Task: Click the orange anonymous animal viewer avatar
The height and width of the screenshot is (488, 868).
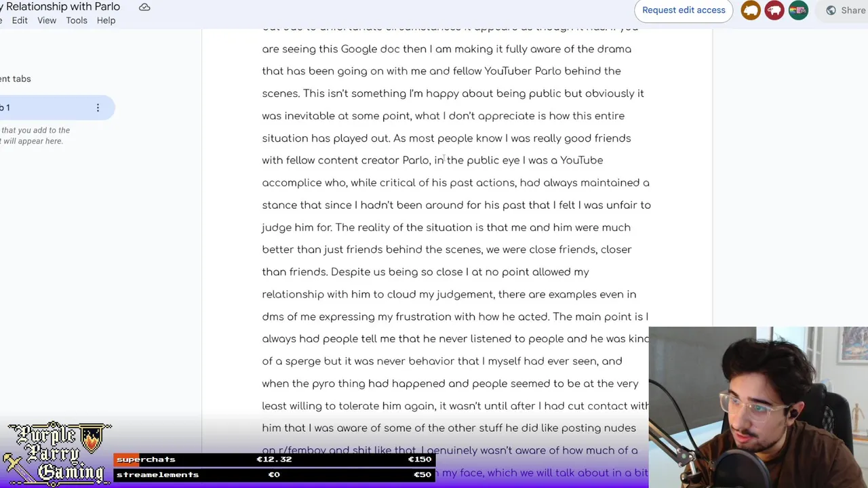Action: 751,10
